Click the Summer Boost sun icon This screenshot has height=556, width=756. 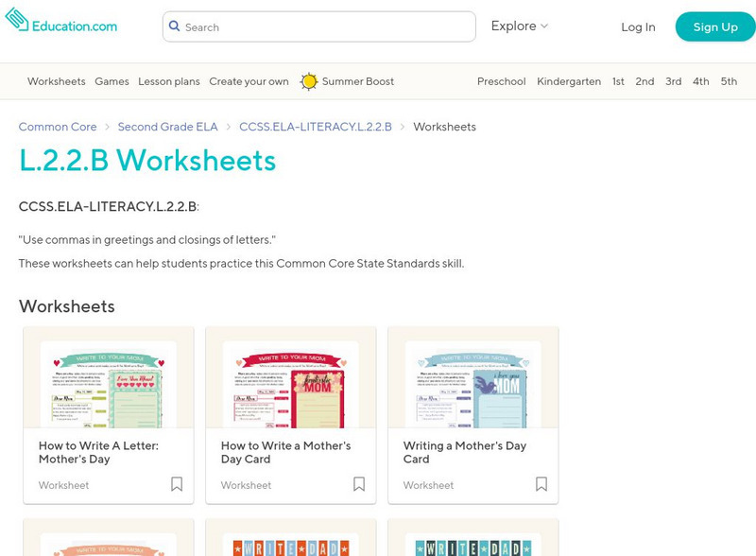[309, 81]
